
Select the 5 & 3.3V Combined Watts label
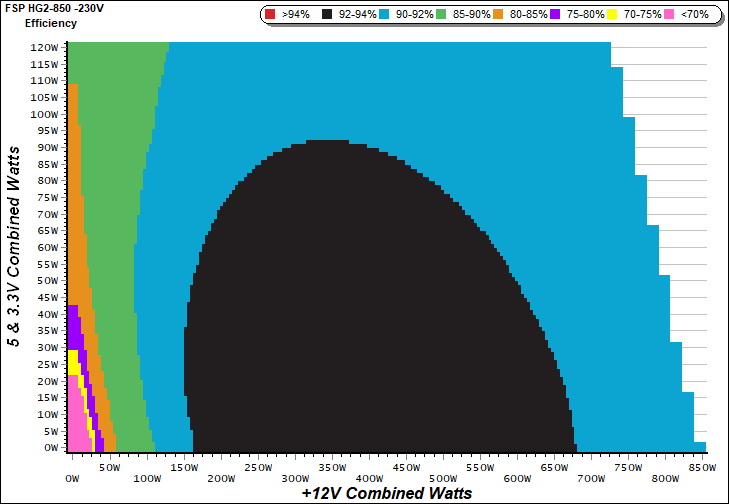14,247
